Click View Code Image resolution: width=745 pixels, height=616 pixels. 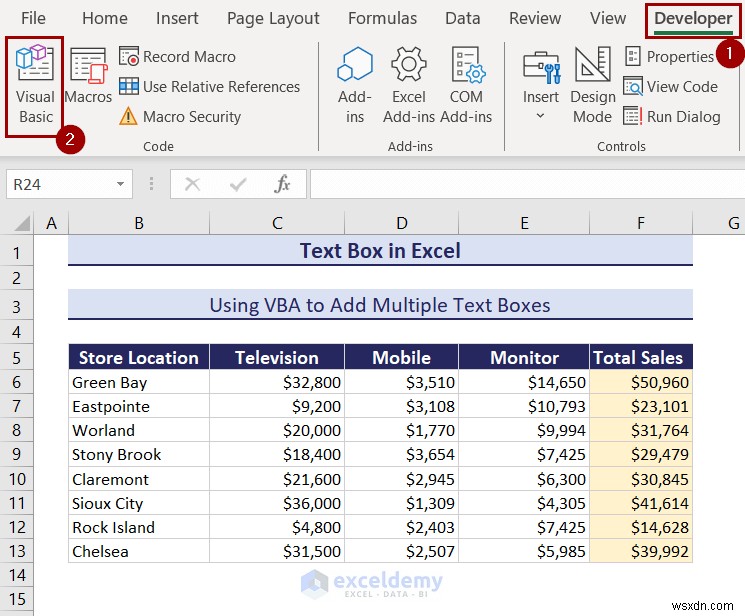[670, 87]
